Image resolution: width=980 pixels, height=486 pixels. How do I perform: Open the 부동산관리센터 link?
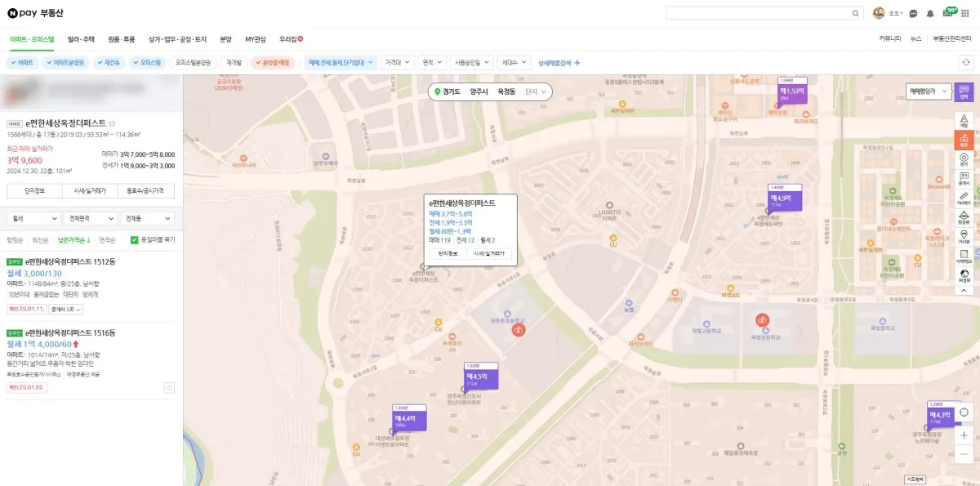(952, 39)
